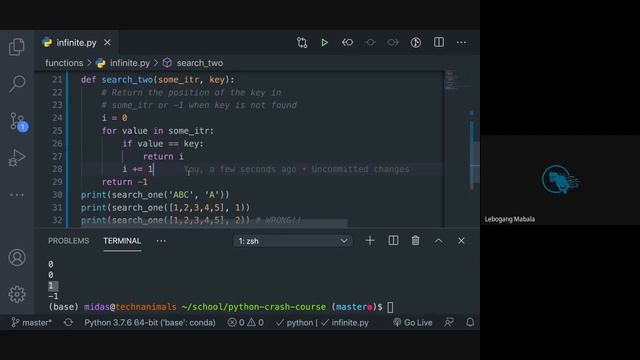This screenshot has height=360, width=640.
Task: Click search_two symbol in breadcrumb
Action: [200, 63]
